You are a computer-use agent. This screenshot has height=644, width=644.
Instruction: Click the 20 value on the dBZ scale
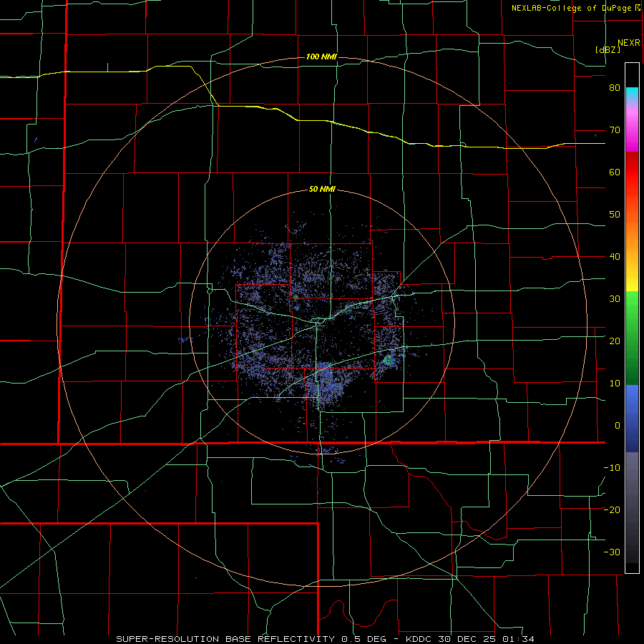(x=615, y=341)
